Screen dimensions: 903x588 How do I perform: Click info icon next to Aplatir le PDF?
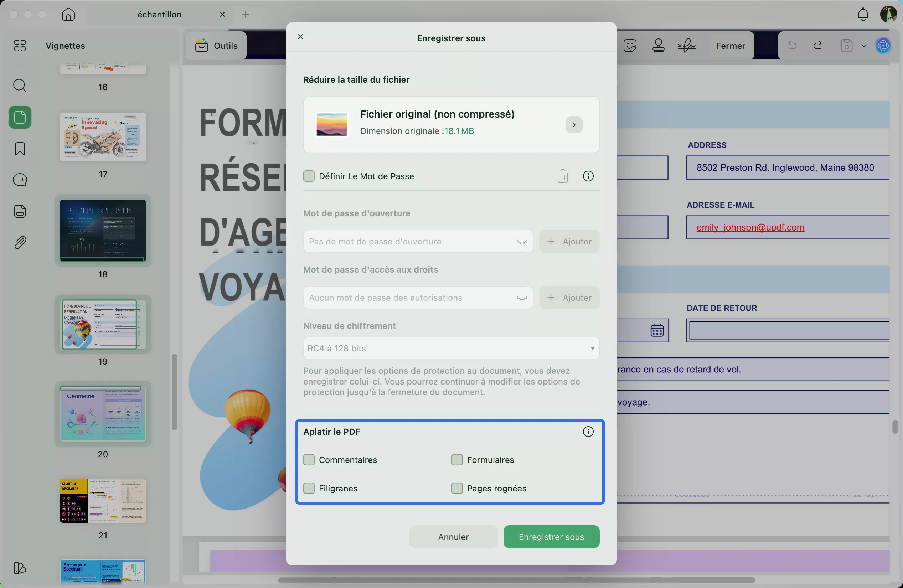click(588, 432)
